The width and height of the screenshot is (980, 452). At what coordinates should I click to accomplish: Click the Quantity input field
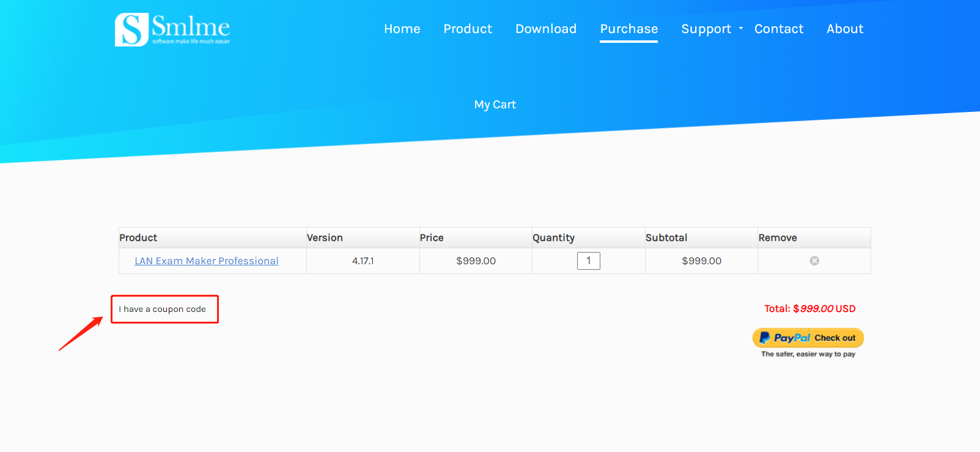(589, 261)
